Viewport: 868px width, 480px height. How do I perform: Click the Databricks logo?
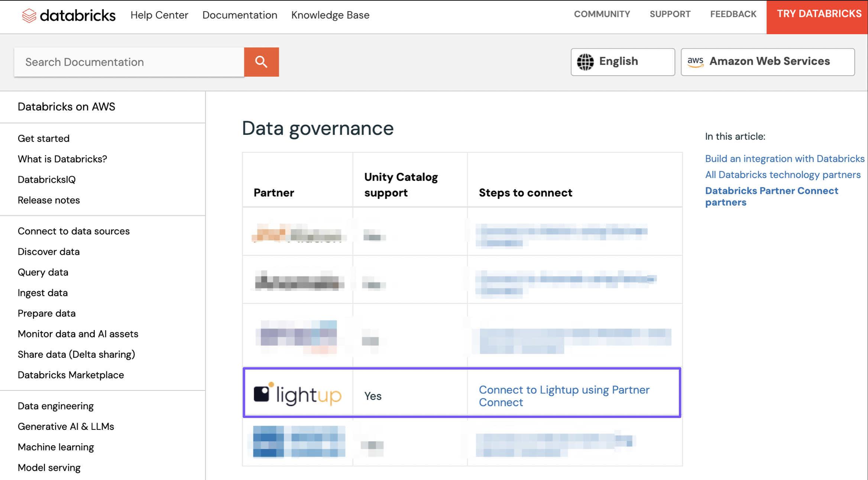pos(69,15)
